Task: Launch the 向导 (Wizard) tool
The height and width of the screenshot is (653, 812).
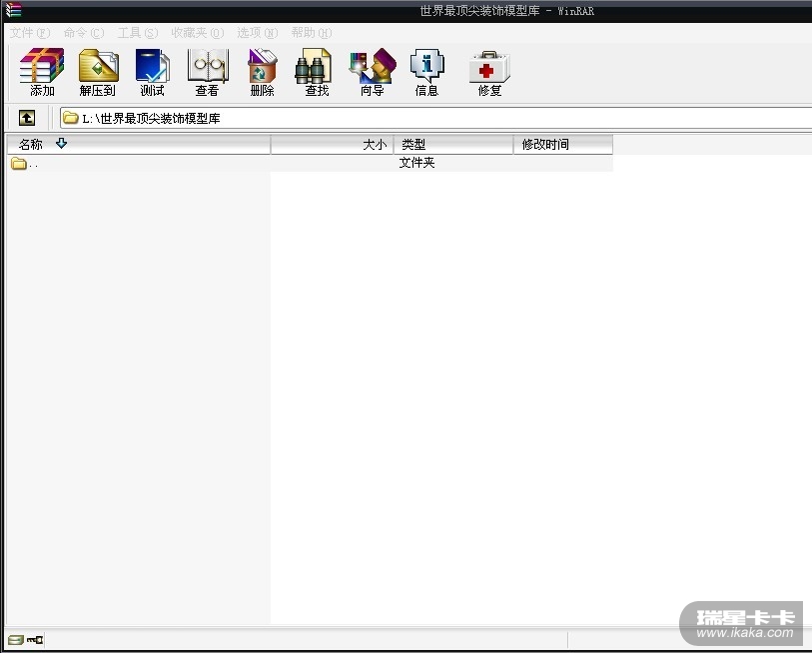Action: pos(373,72)
